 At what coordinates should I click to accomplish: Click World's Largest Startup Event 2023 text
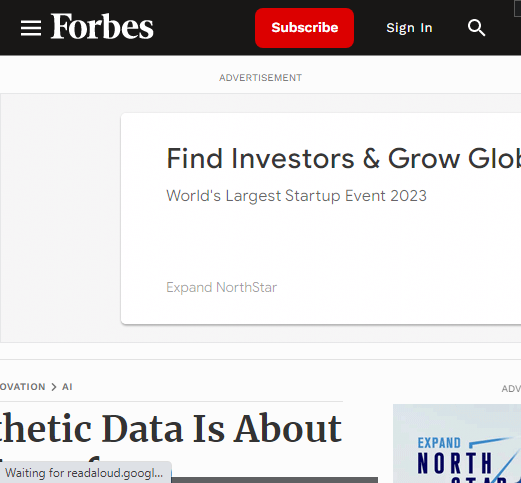(296, 196)
